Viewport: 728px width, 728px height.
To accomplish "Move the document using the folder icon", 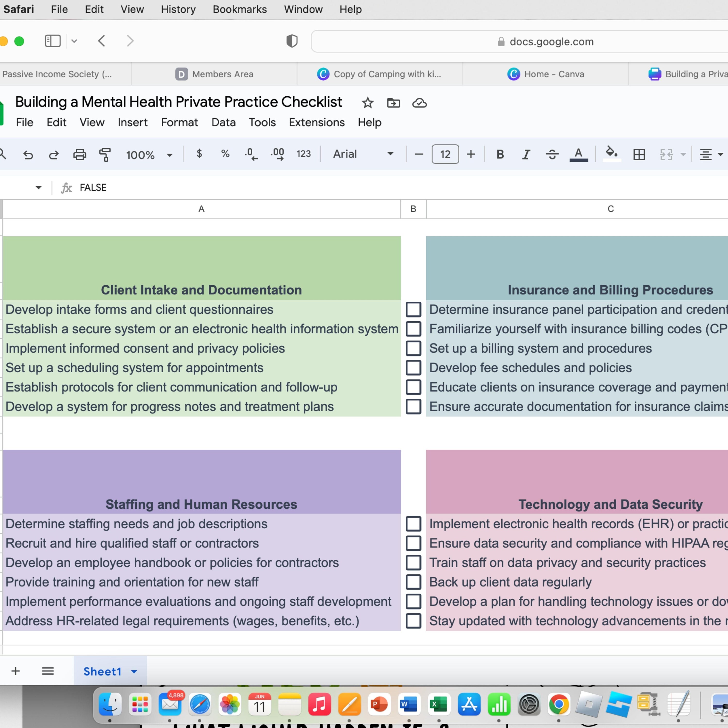I will click(x=393, y=103).
